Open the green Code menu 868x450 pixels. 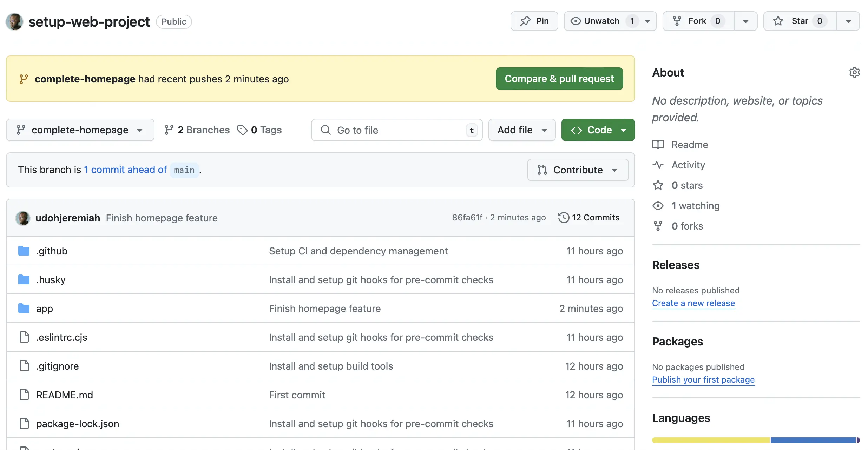[x=598, y=130]
